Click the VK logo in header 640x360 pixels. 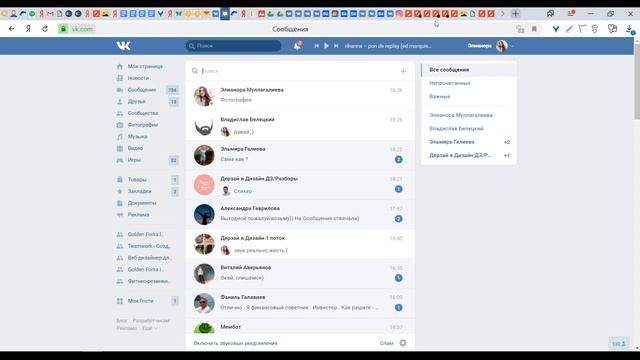tap(123, 46)
